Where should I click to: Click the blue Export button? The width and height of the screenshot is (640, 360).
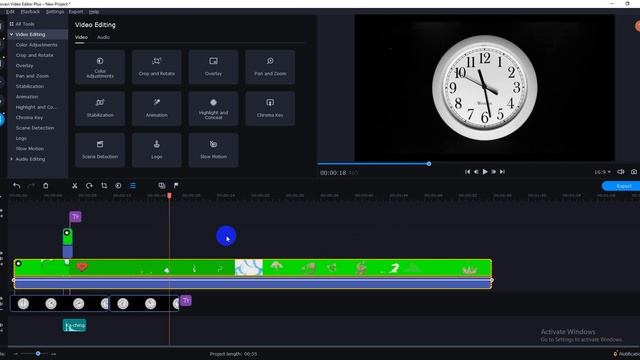pos(621,186)
